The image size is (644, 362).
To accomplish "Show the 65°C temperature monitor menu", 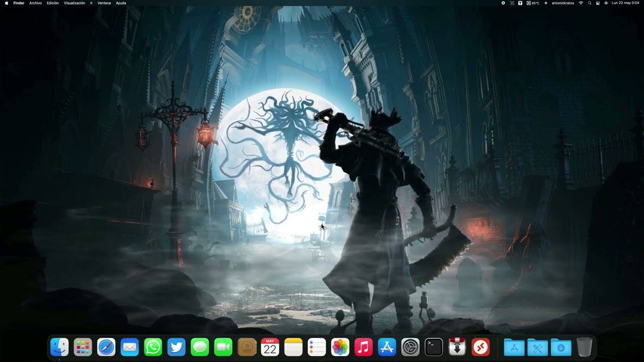I will coord(533,3).
